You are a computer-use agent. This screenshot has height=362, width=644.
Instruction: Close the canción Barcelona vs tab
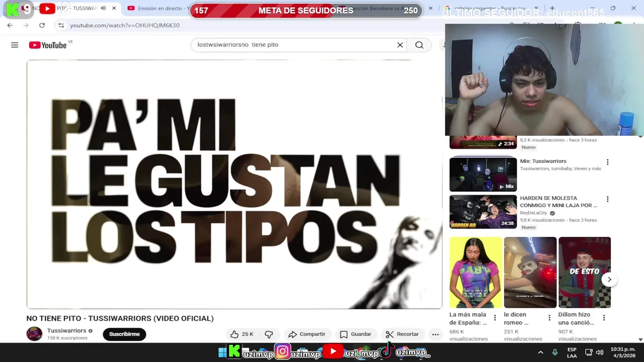[x=430, y=8]
